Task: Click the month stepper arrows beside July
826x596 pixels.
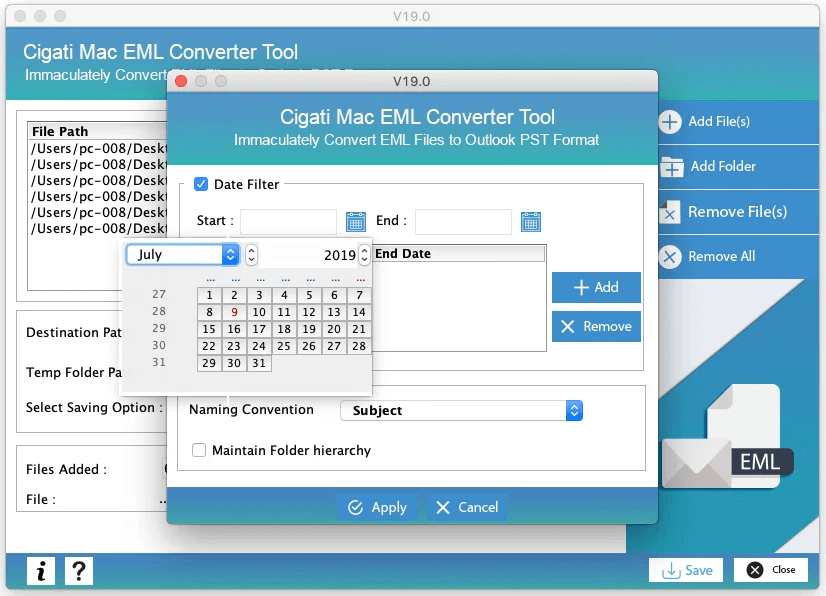Action: point(251,255)
